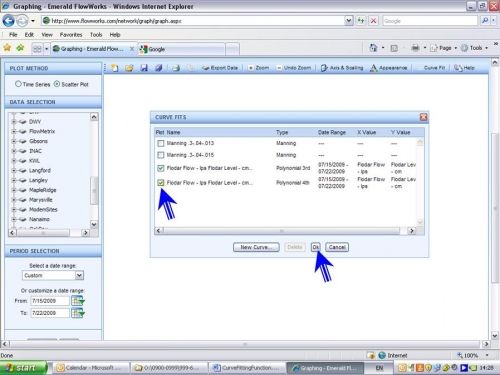Click the To date input field
This screenshot has width=500, height=375.
tap(50, 313)
